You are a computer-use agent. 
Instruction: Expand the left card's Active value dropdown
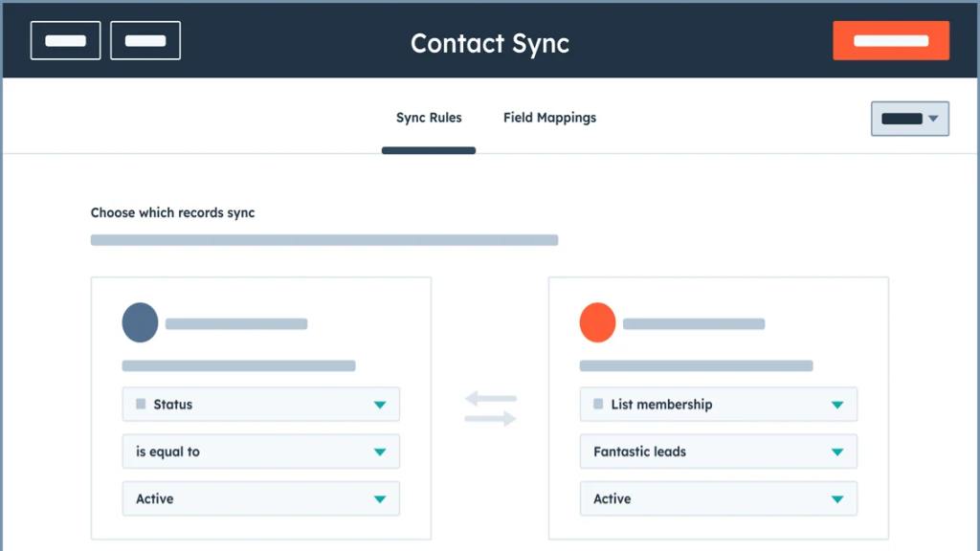[x=260, y=498]
